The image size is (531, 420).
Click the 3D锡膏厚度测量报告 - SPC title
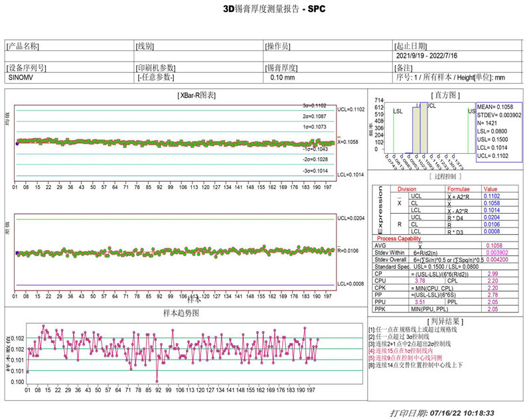click(265, 10)
